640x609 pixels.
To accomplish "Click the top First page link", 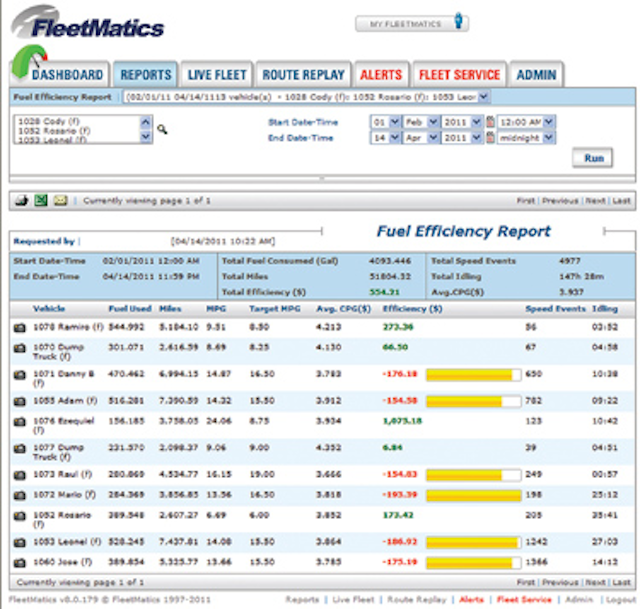I will (x=526, y=200).
